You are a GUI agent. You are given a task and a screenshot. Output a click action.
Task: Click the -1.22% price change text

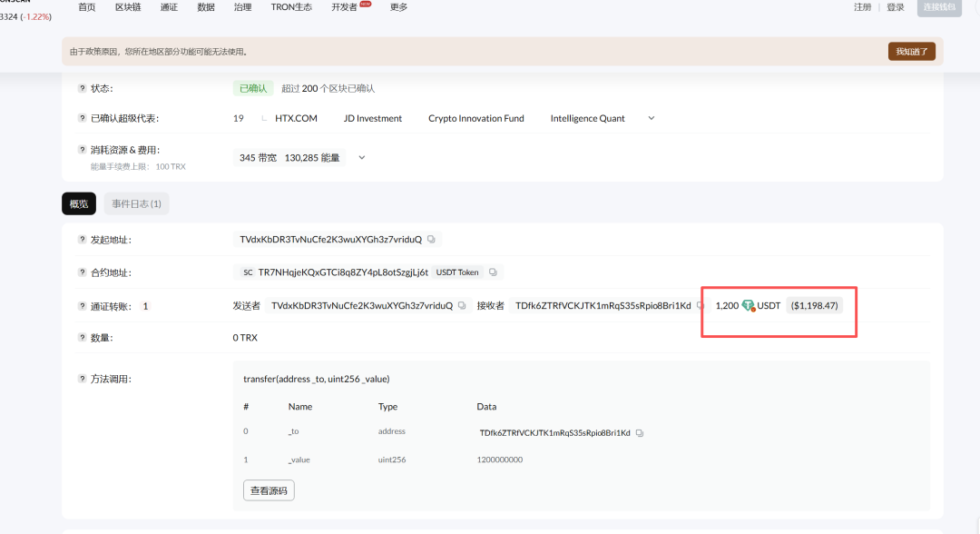coord(35,17)
